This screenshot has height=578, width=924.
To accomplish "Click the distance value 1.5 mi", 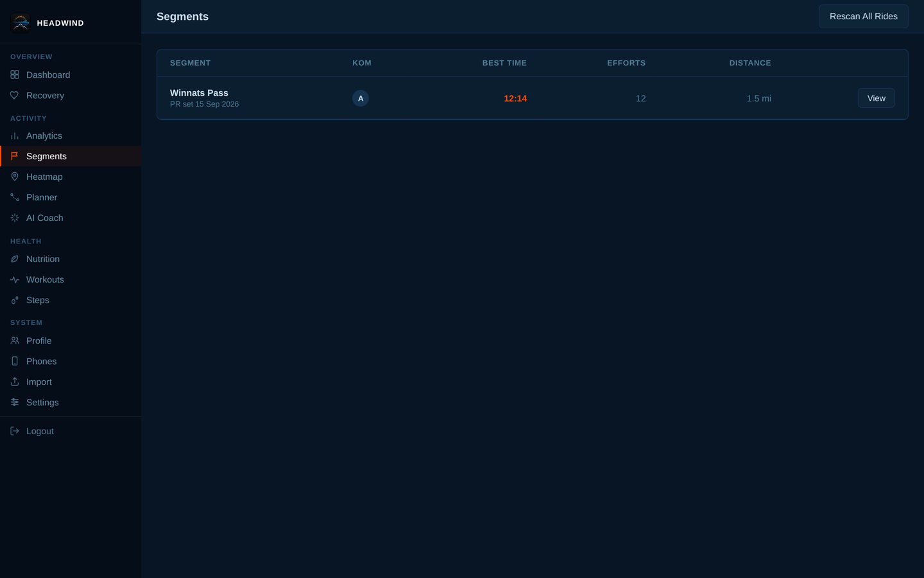I will [x=759, y=99].
